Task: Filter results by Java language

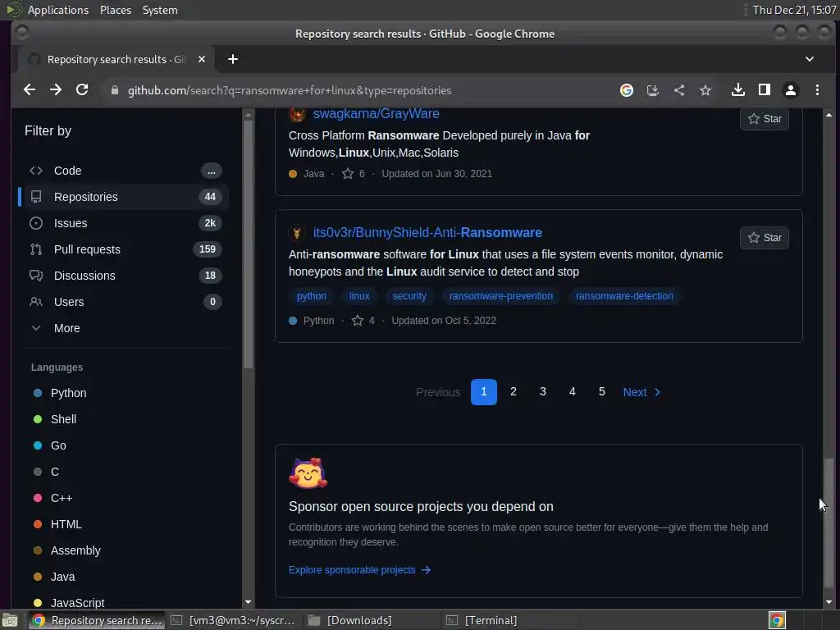Action: click(x=62, y=577)
